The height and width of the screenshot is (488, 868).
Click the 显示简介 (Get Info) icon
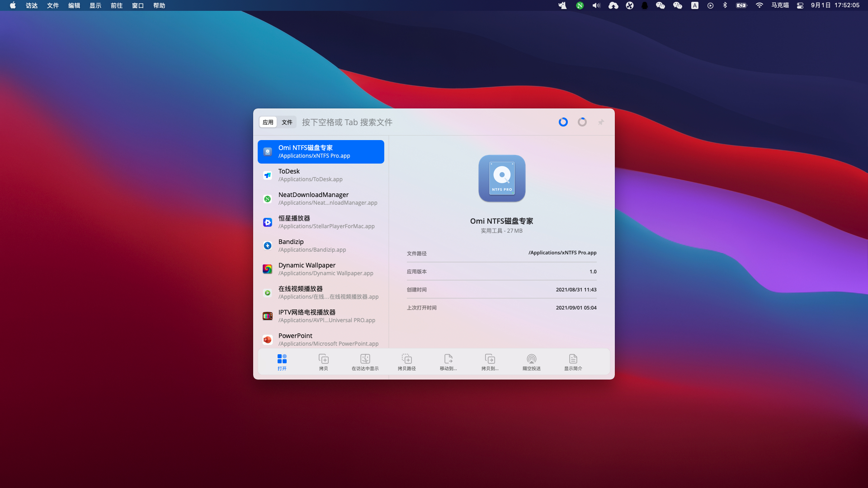click(573, 359)
